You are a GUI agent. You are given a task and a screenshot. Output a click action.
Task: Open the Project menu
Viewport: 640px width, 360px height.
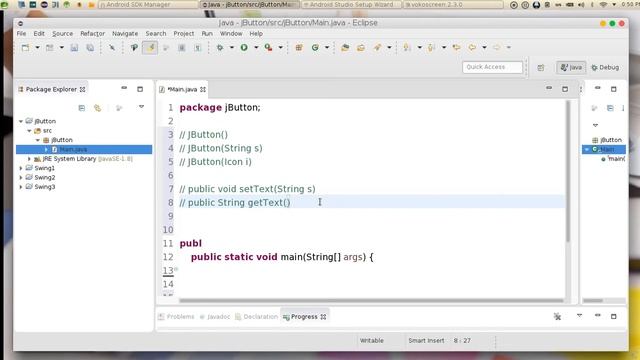184,33
